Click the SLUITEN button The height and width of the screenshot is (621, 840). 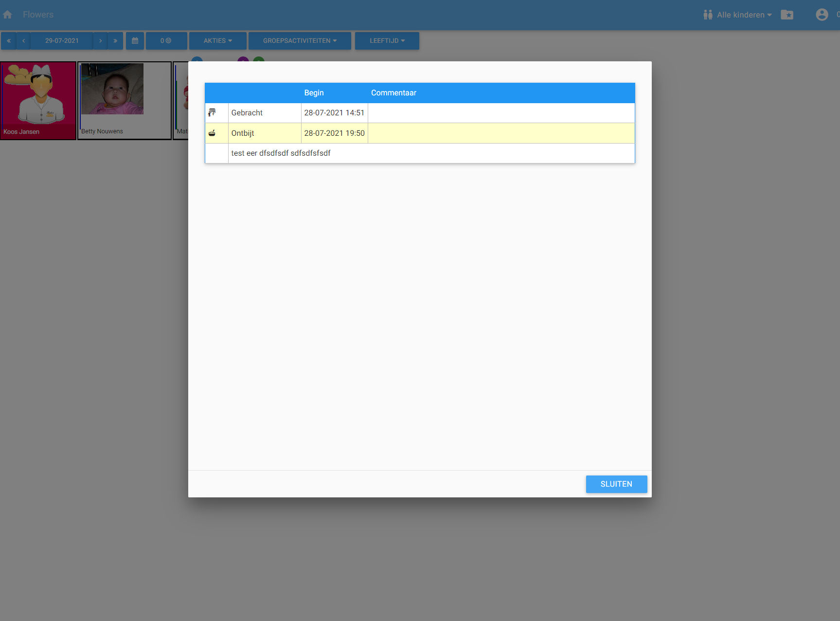[x=616, y=484]
